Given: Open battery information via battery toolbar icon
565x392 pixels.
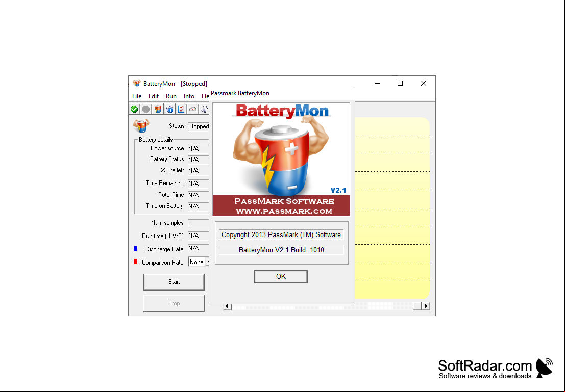Looking at the screenshot, I should (158, 109).
